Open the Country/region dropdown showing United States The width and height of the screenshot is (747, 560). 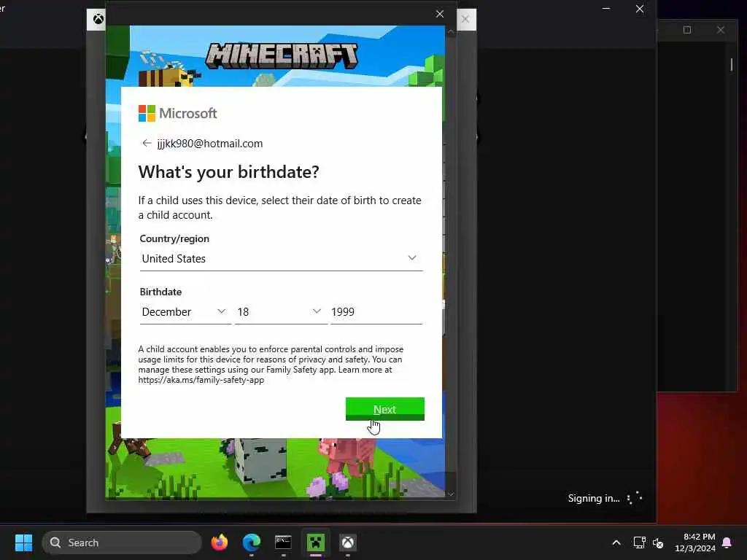tap(281, 259)
